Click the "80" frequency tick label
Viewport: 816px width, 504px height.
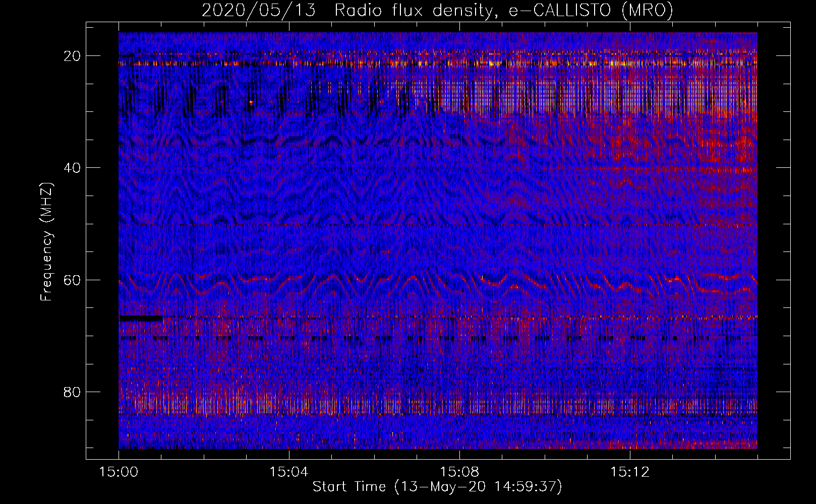(73, 392)
